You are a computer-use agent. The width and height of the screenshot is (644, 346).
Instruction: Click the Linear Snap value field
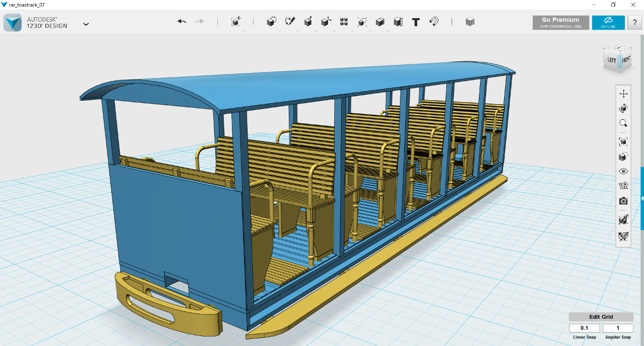pyautogui.click(x=584, y=328)
